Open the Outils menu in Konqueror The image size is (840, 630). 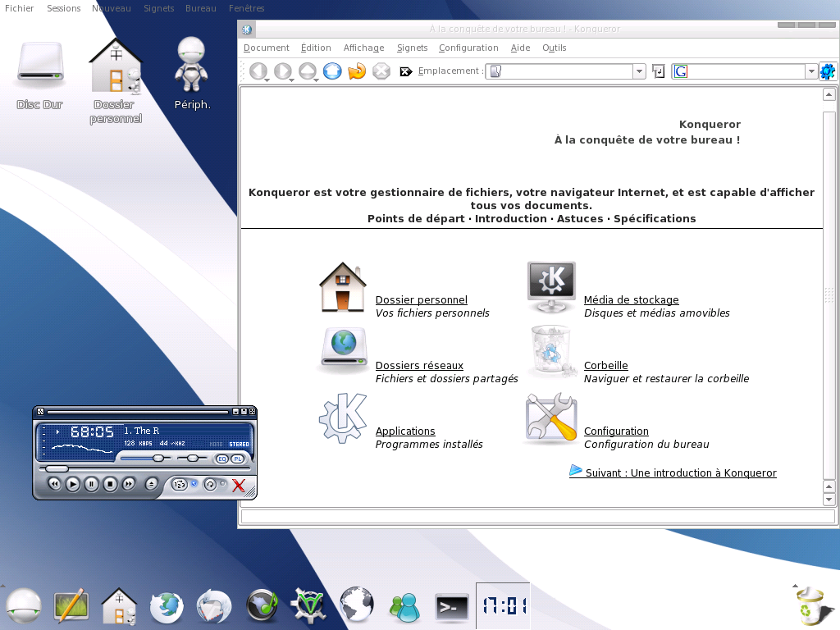(555, 48)
